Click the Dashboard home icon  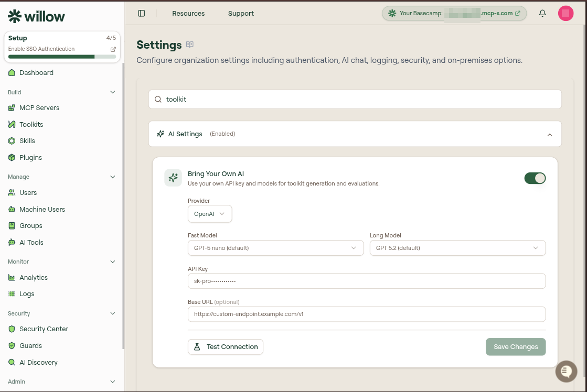click(x=12, y=72)
